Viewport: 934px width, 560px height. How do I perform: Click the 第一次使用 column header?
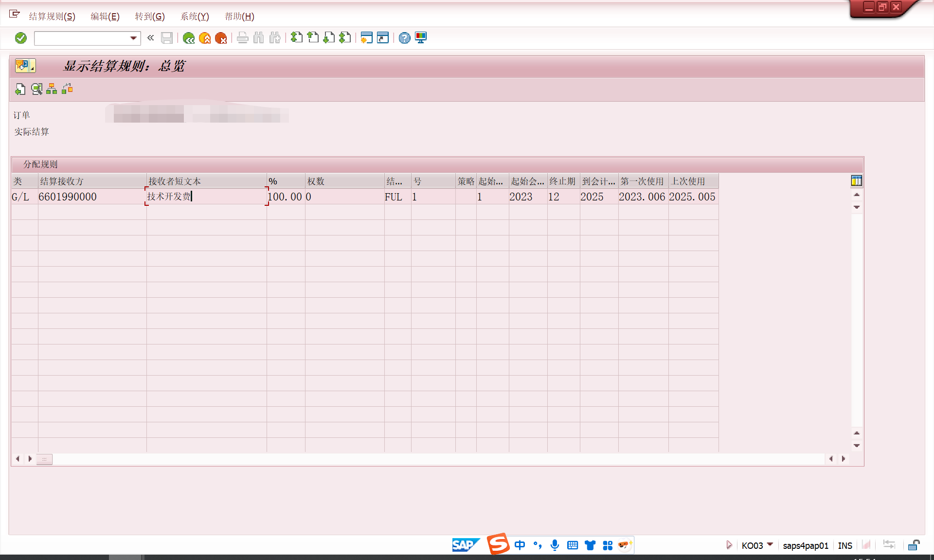click(643, 181)
